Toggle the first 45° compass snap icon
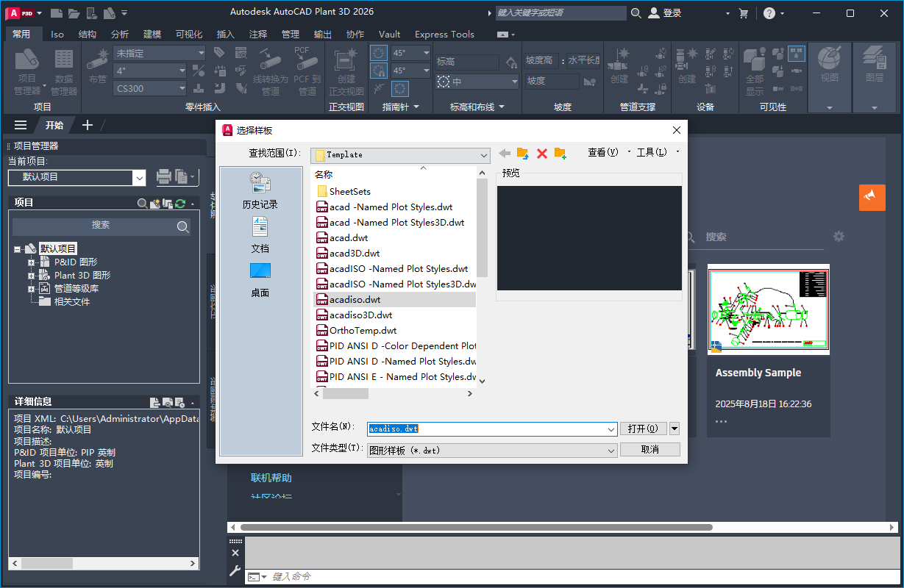 [380, 53]
